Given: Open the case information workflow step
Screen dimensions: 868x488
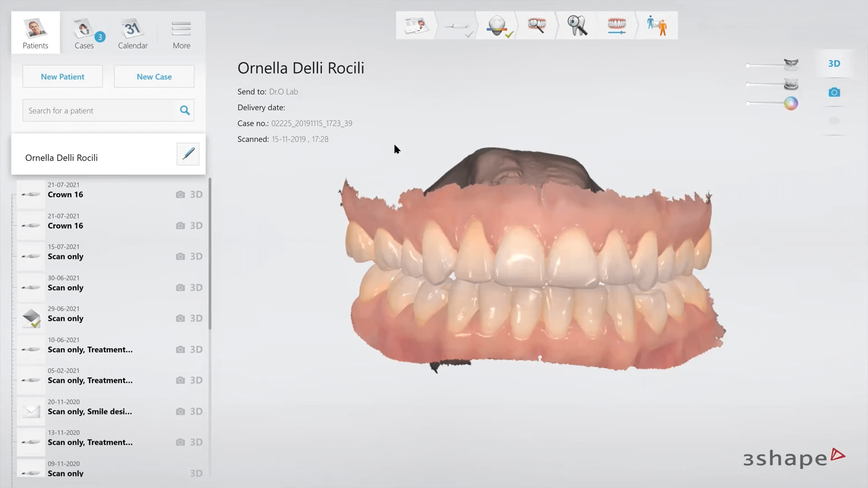Looking at the screenshot, I should click(x=417, y=25).
